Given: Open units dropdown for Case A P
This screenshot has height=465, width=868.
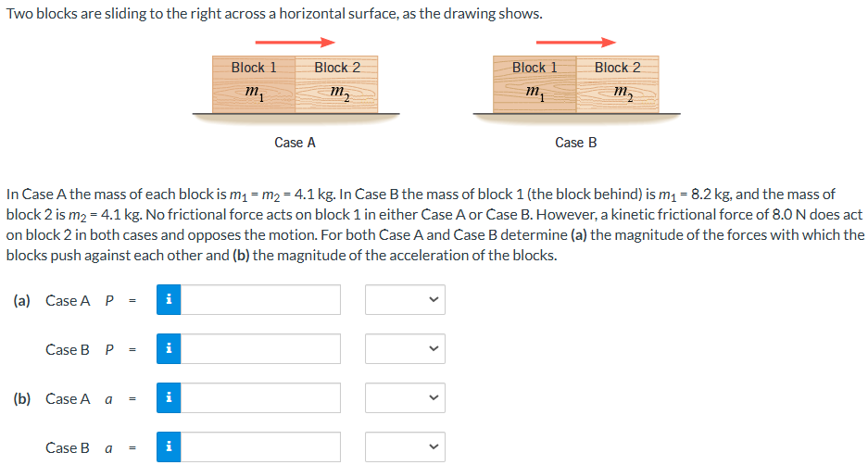Looking at the screenshot, I should pyautogui.click(x=404, y=300).
